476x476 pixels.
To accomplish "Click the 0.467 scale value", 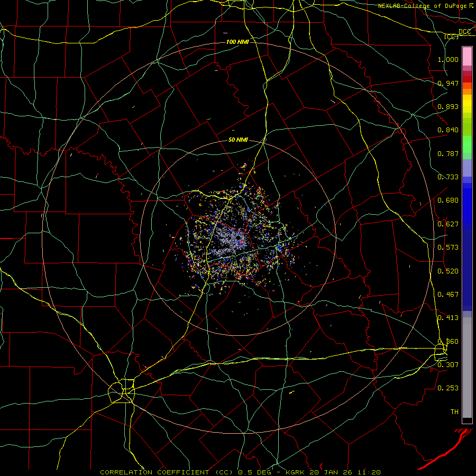I will click(448, 295).
